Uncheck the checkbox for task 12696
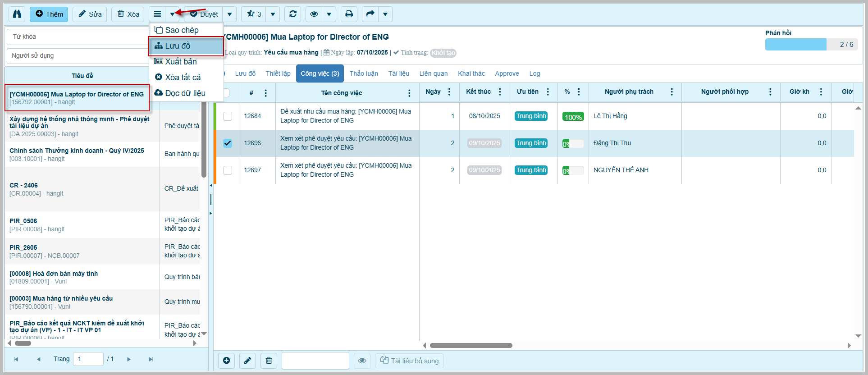 point(228,143)
